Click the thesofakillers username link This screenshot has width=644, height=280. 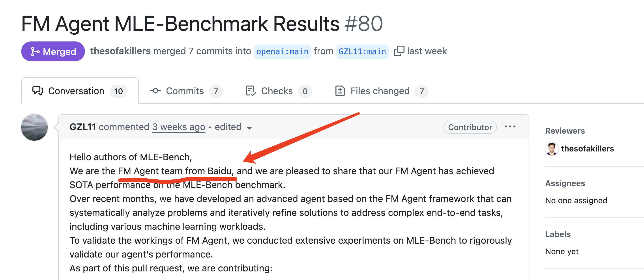[x=120, y=51]
